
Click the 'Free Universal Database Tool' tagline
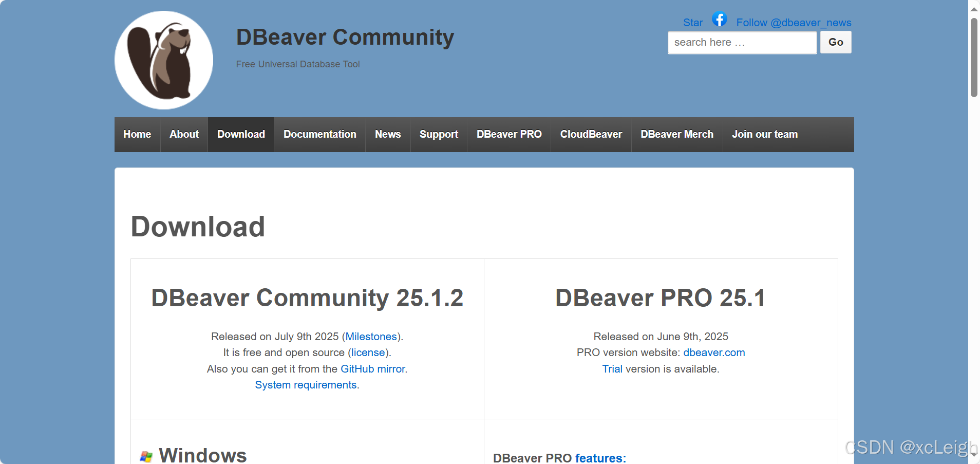point(298,64)
